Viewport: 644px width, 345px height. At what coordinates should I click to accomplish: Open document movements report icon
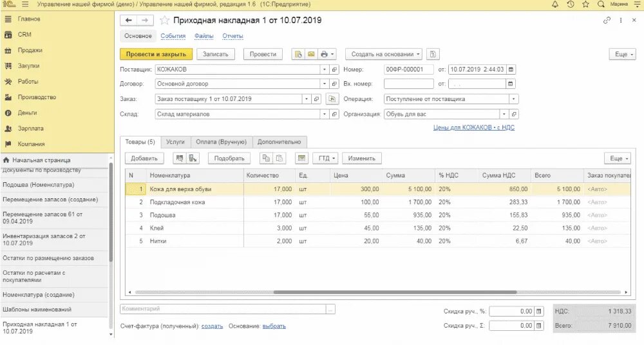pos(299,54)
